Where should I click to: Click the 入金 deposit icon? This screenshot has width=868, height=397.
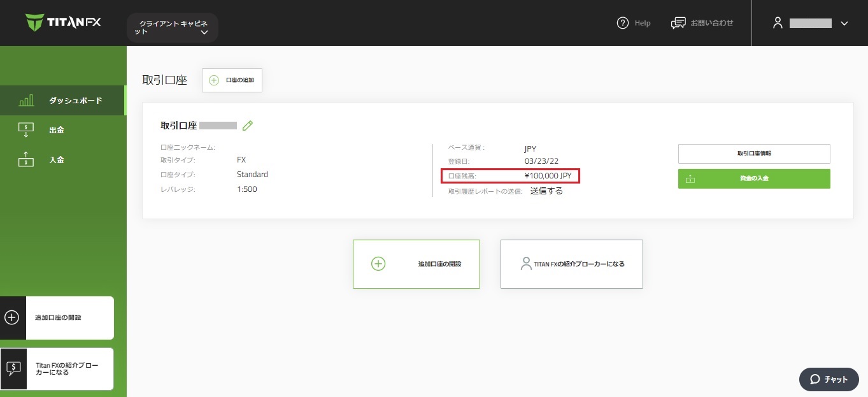(26, 159)
